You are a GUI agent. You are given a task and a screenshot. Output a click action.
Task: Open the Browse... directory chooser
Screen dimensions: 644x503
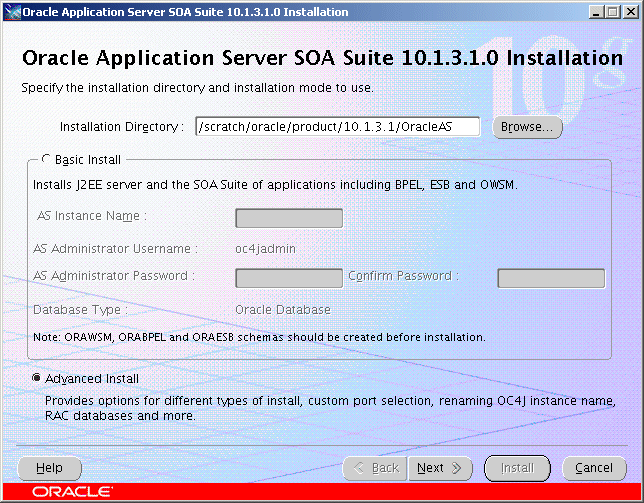(527, 127)
